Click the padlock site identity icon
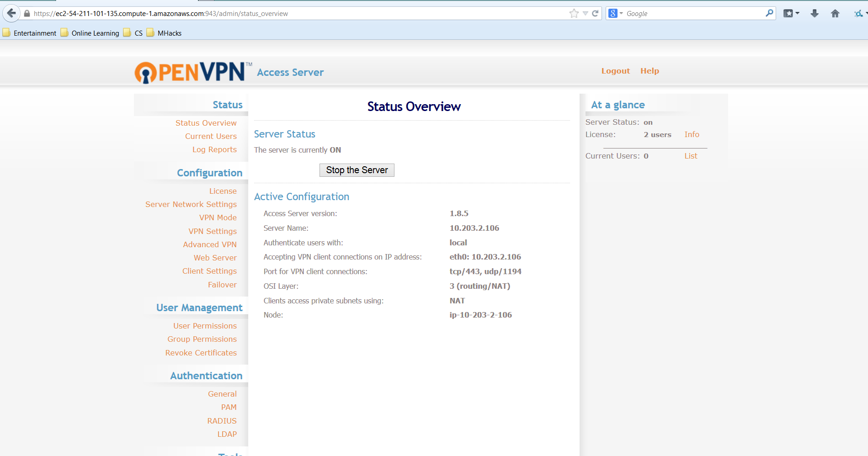868x456 pixels. pos(27,14)
